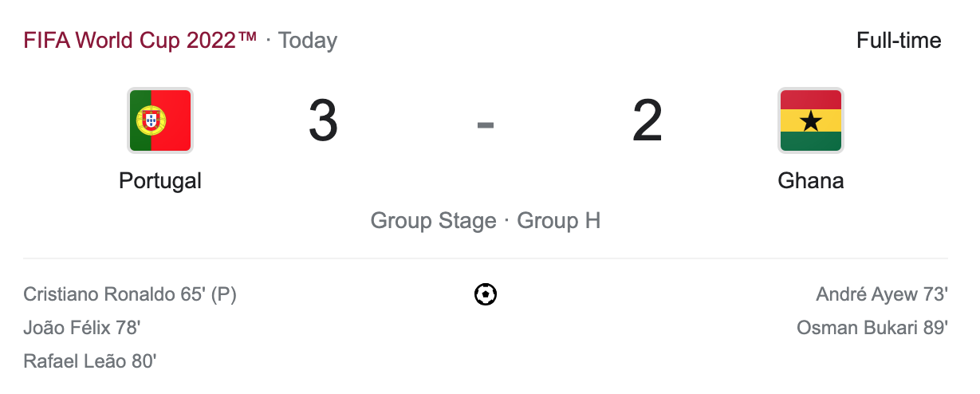Click the Portugal team name

[x=159, y=181]
